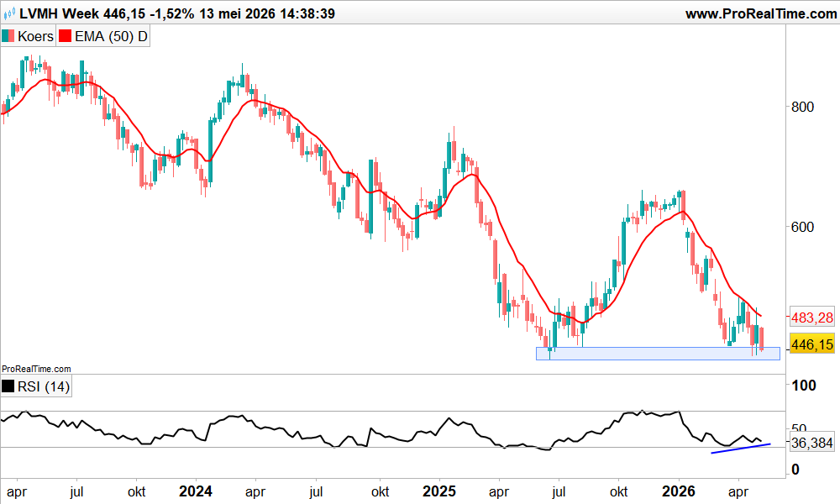Click the black RSI color swatch
The height and width of the screenshot is (504, 840).
pos(8,386)
